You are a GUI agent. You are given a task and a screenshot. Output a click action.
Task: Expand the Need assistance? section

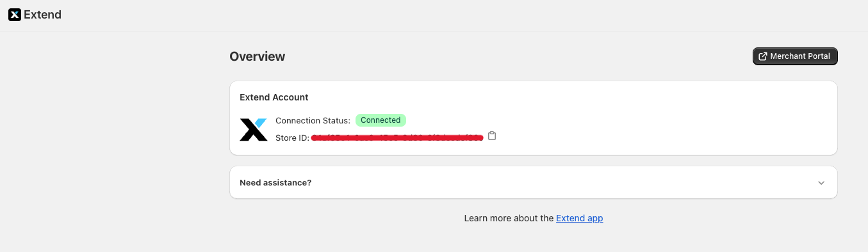coord(533,182)
